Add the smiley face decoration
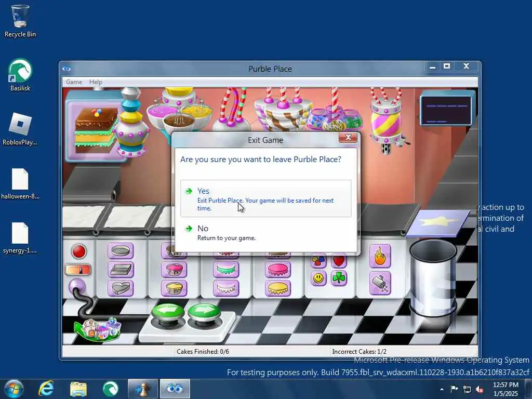The image size is (532, 399). [x=318, y=278]
